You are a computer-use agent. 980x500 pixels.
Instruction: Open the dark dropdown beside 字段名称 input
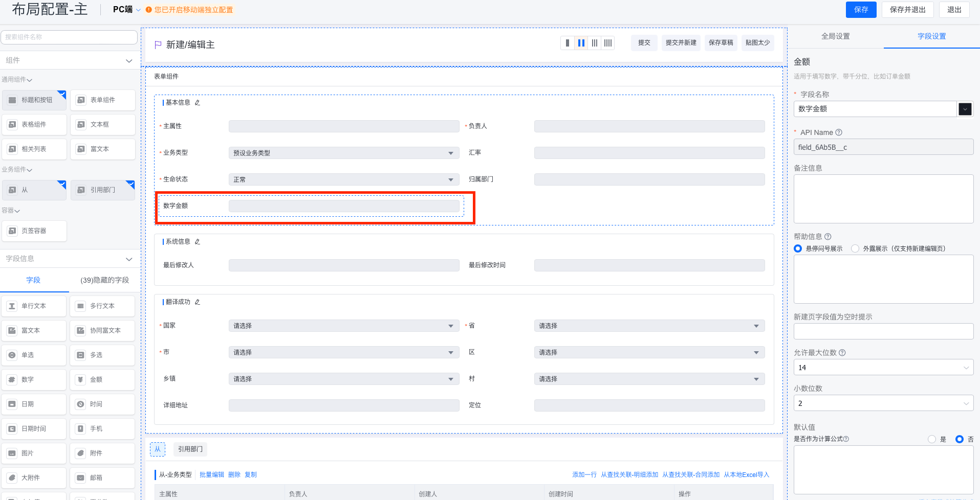[x=965, y=109]
